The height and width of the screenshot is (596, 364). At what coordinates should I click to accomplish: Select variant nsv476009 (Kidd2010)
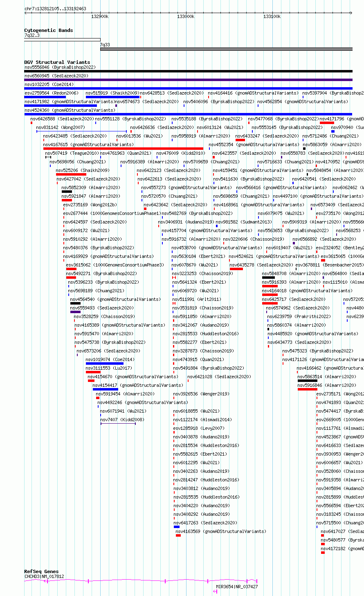click(x=181, y=153)
